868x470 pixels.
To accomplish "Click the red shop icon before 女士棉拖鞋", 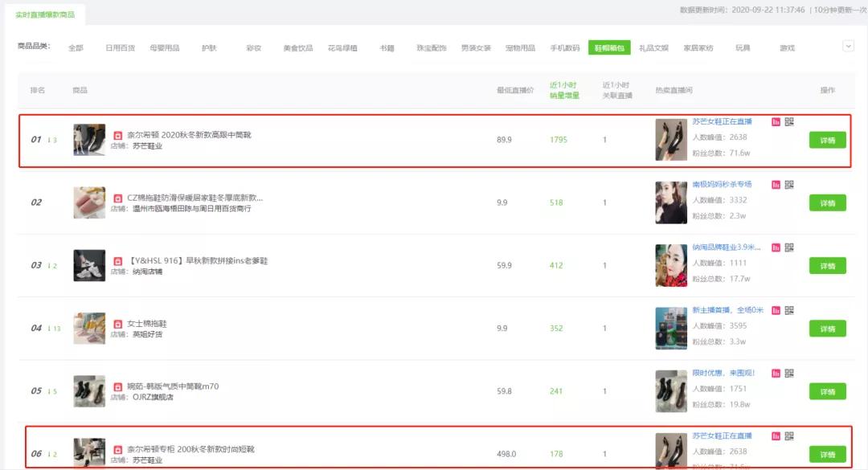I will [x=118, y=324].
